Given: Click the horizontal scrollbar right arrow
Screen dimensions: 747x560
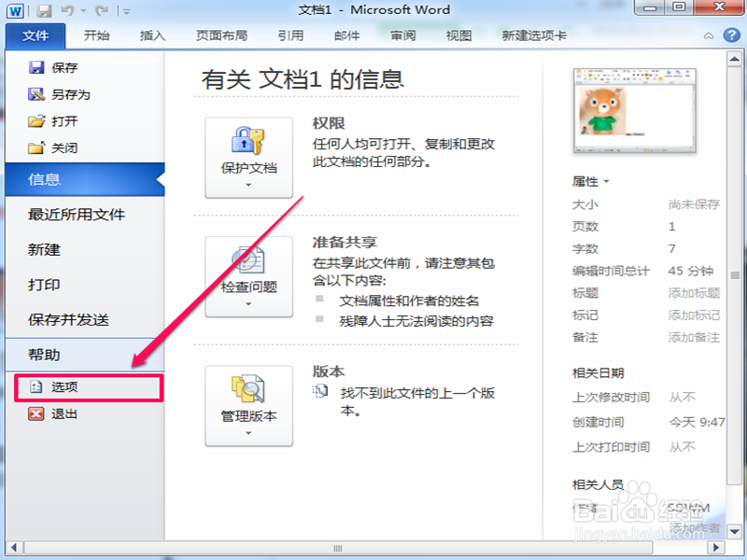Looking at the screenshot, I should coord(714,548).
